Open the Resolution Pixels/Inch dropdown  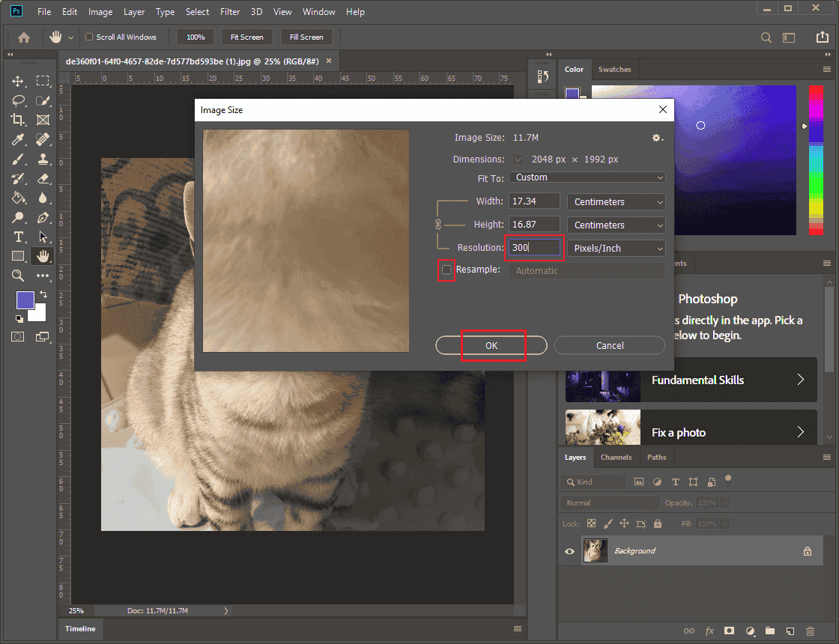(x=616, y=248)
